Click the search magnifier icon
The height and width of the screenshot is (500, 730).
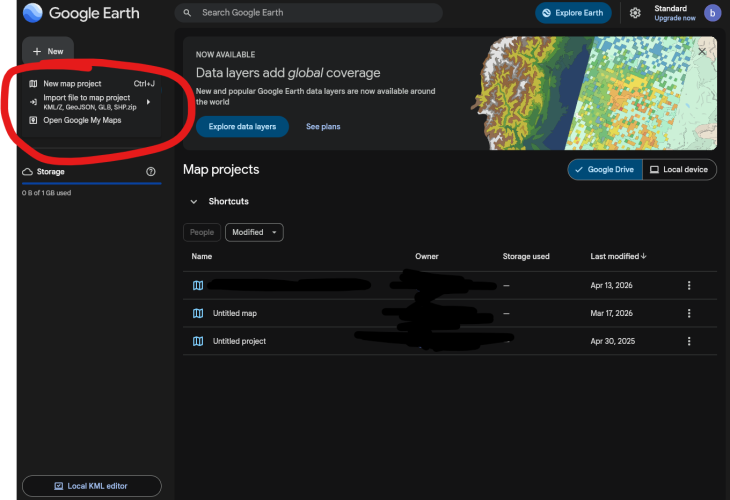[x=187, y=13]
